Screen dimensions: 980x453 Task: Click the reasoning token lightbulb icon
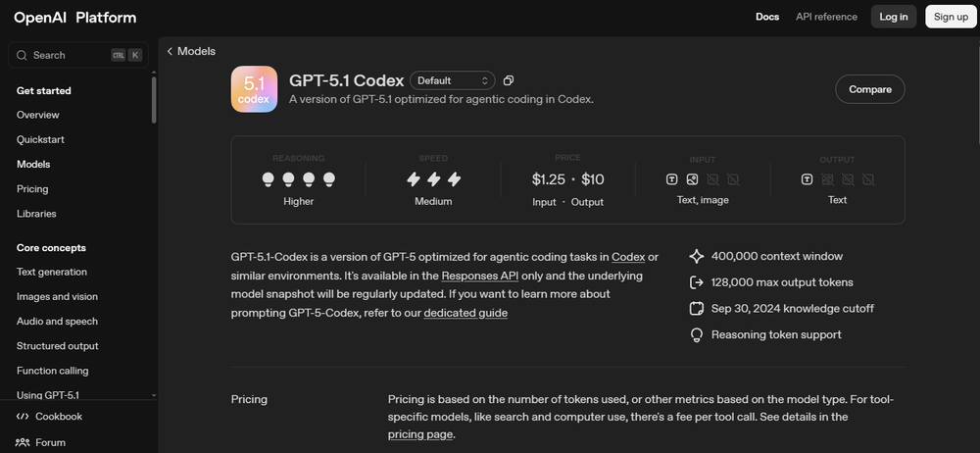tap(696, 334)
